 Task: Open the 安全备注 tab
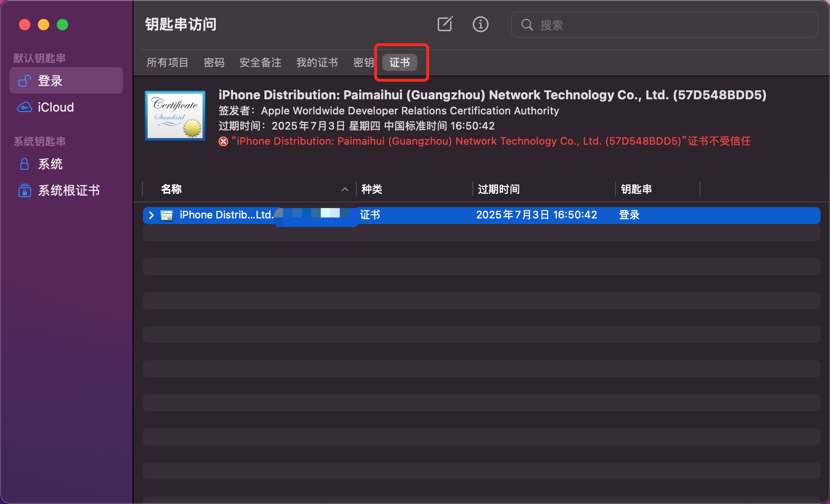point(260,62)
